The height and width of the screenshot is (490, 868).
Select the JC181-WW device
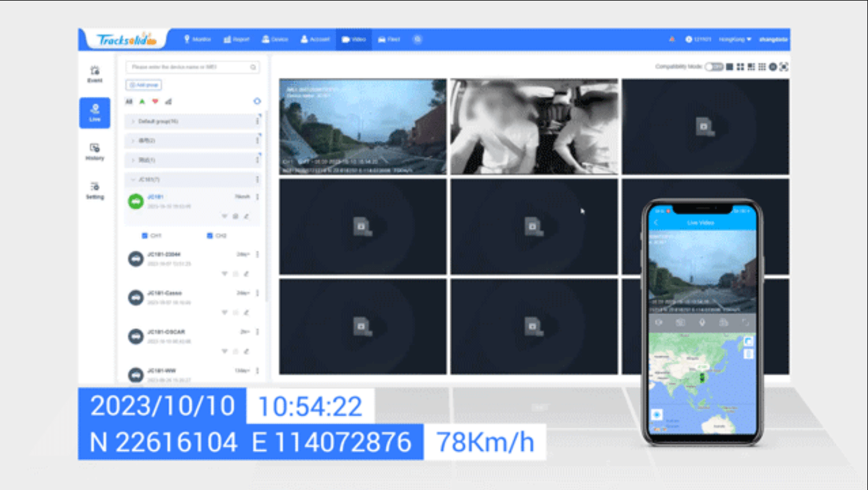tap(193, 374)
